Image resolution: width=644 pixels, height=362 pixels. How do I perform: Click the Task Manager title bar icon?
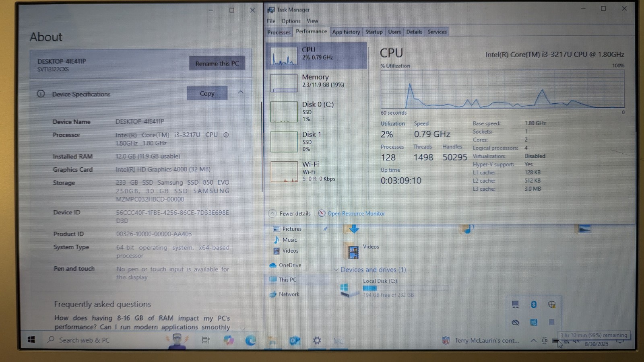(271, 10)
